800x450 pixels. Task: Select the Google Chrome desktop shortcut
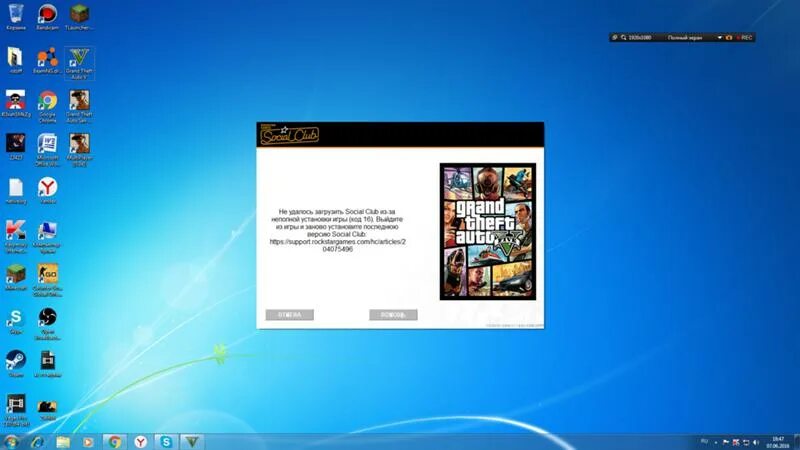click(x=47, y=107)
